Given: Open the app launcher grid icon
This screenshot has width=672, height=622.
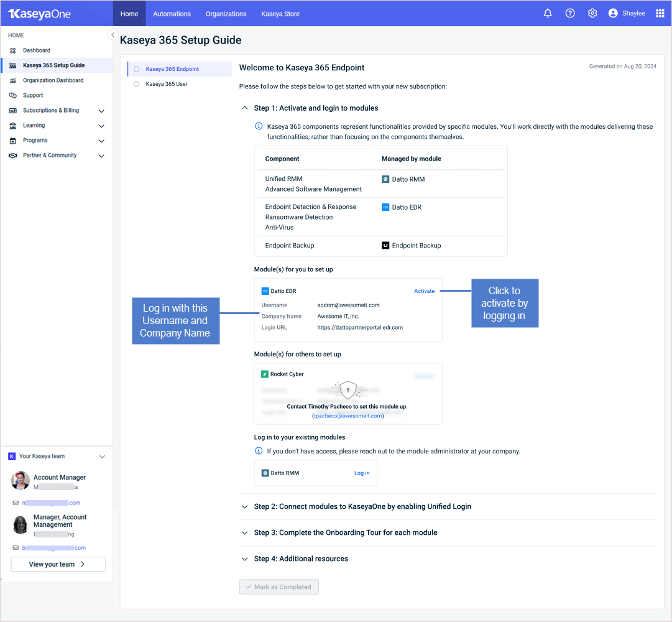Looking at the screenshot, I should point(660,13).
